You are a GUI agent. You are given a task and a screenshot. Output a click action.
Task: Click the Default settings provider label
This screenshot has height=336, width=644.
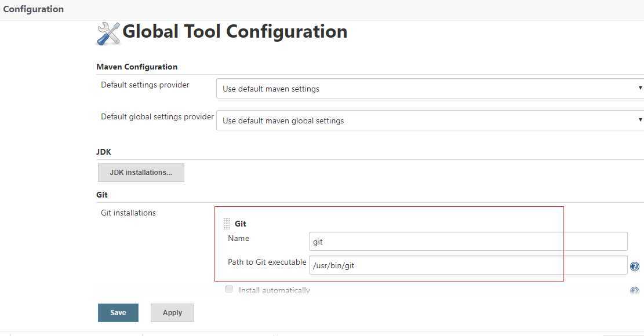145,85
